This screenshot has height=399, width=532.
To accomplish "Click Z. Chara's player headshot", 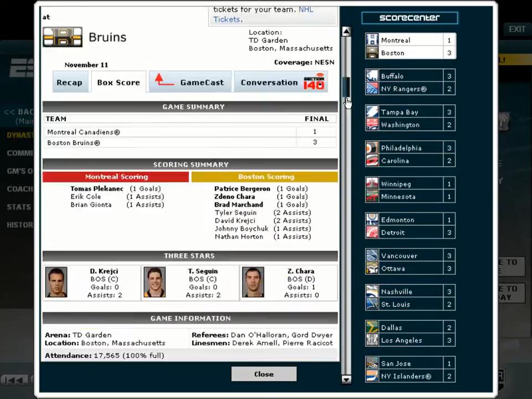I will pyautogui.click(x=253, y=283).
